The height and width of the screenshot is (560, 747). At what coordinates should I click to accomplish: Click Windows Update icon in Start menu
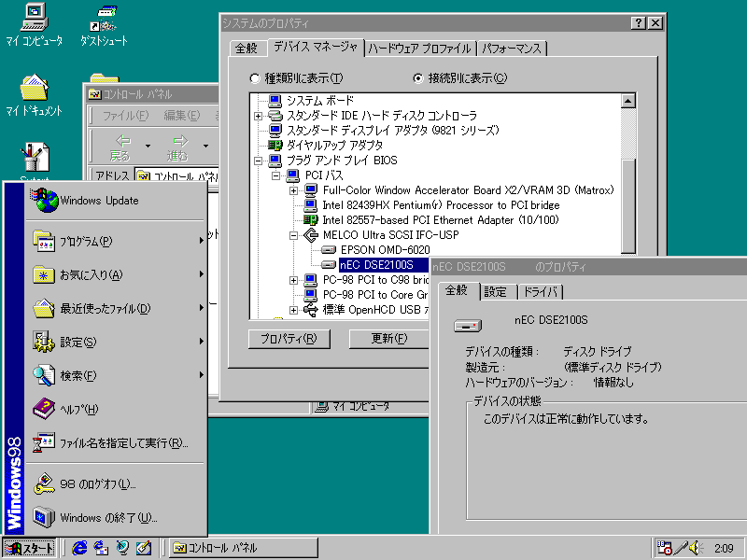(x=45, y=200)
